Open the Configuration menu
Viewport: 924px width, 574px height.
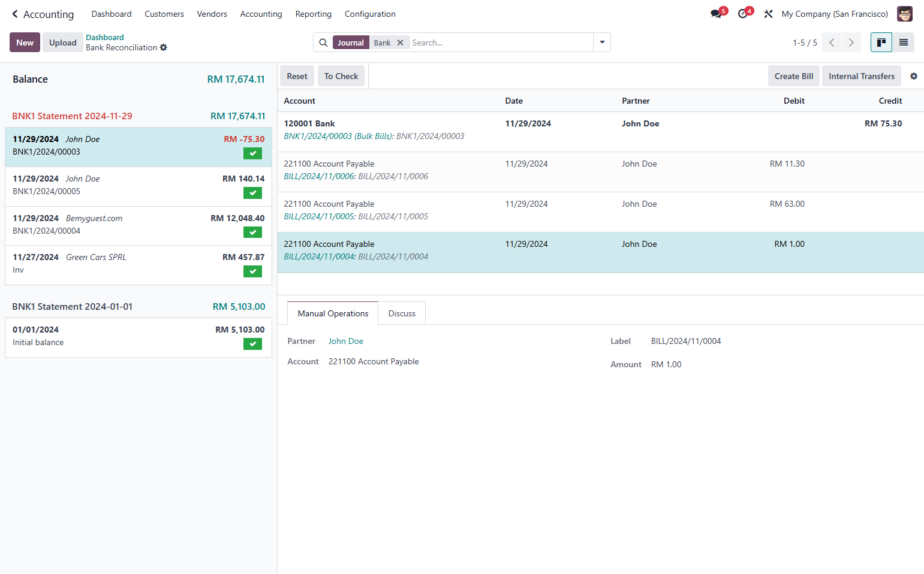370,14
